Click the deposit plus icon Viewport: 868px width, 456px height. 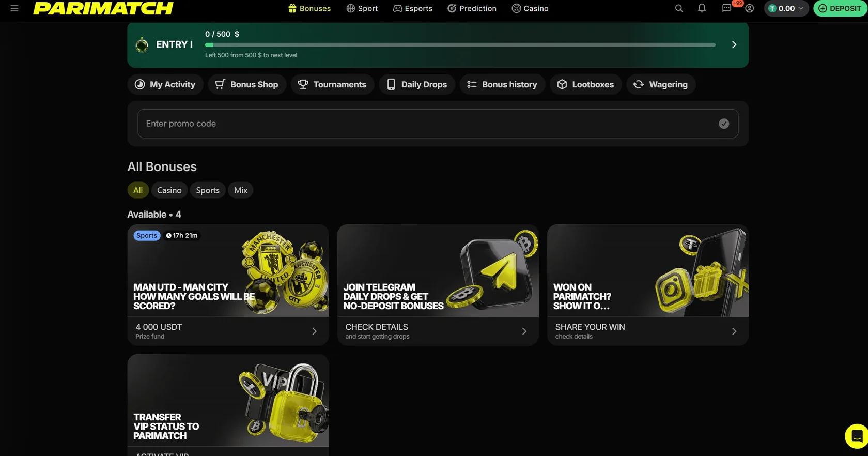823,8
